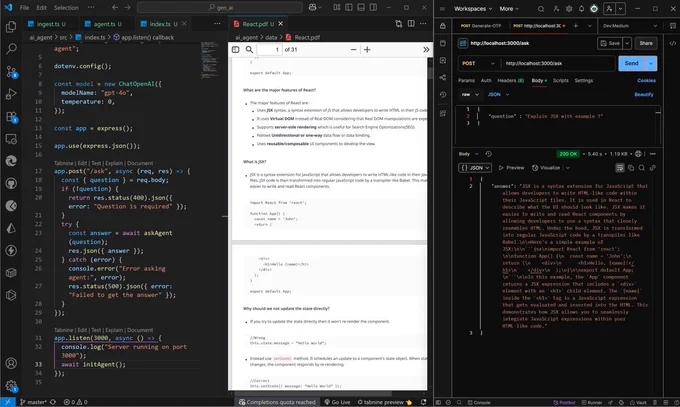Add a new Postman request tab

575,26
